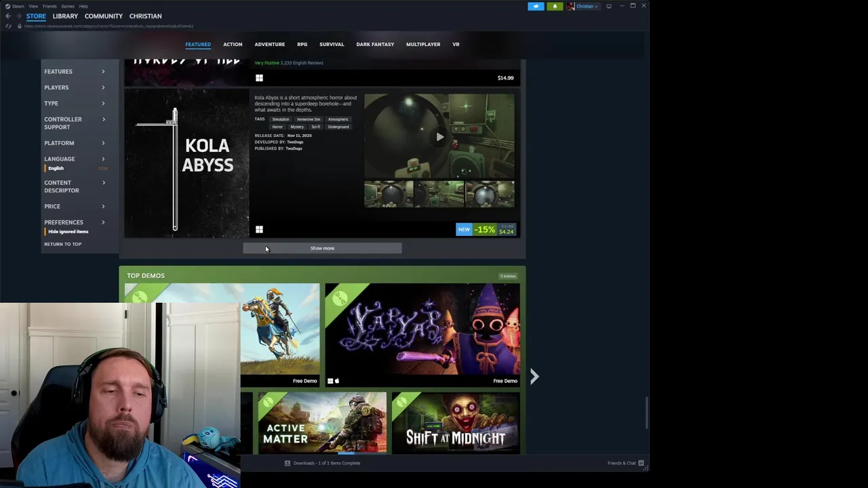Select the Adventure category tab
The width and height of the screenshot is (868, 488).
270,44
